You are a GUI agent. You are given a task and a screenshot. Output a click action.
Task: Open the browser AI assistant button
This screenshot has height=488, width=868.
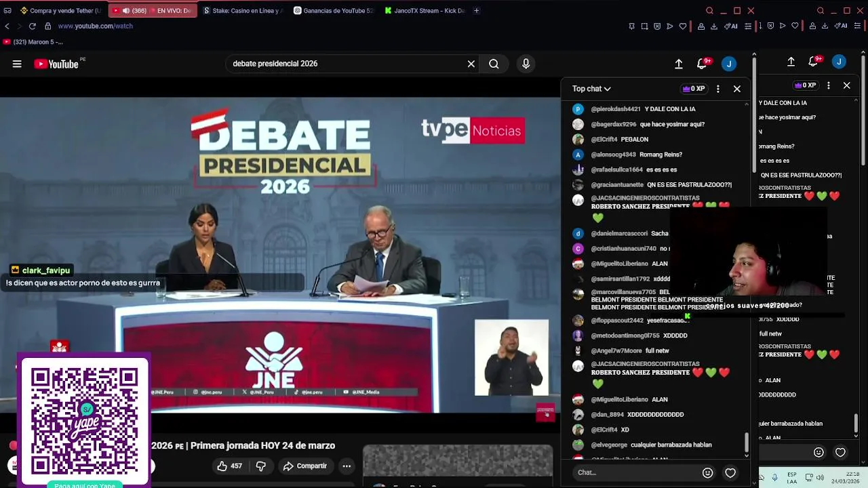(x=731, y=26)
